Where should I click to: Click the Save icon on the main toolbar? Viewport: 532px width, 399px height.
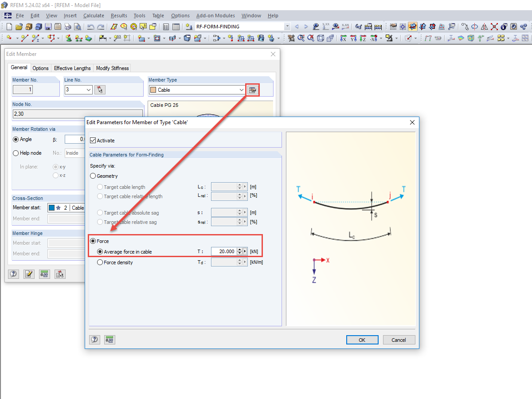coord(48,26)
